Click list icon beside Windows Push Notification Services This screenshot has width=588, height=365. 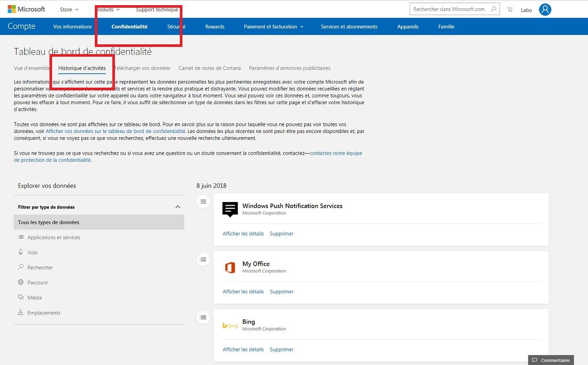pyautogui.click(x=203, y=202)
